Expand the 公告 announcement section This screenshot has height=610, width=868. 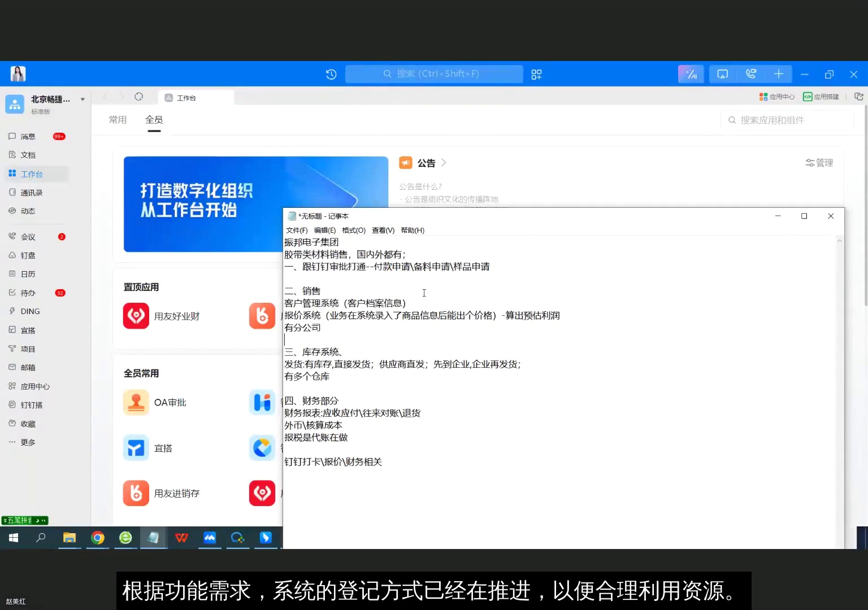pos(444,163)
